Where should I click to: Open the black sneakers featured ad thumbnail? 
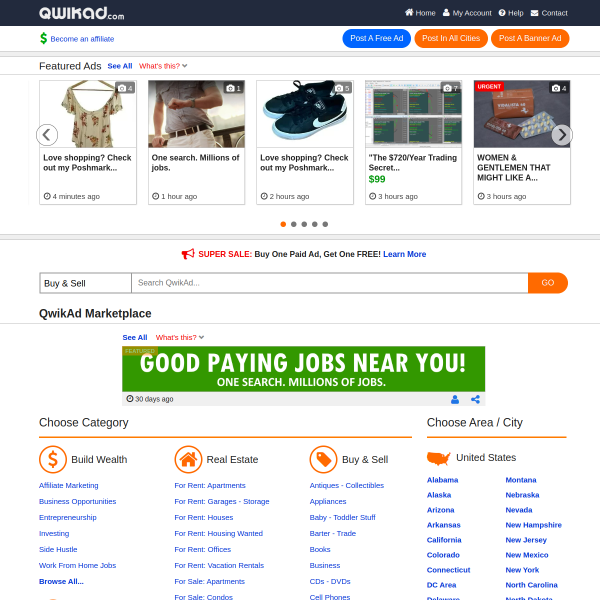tap(305, 114)
